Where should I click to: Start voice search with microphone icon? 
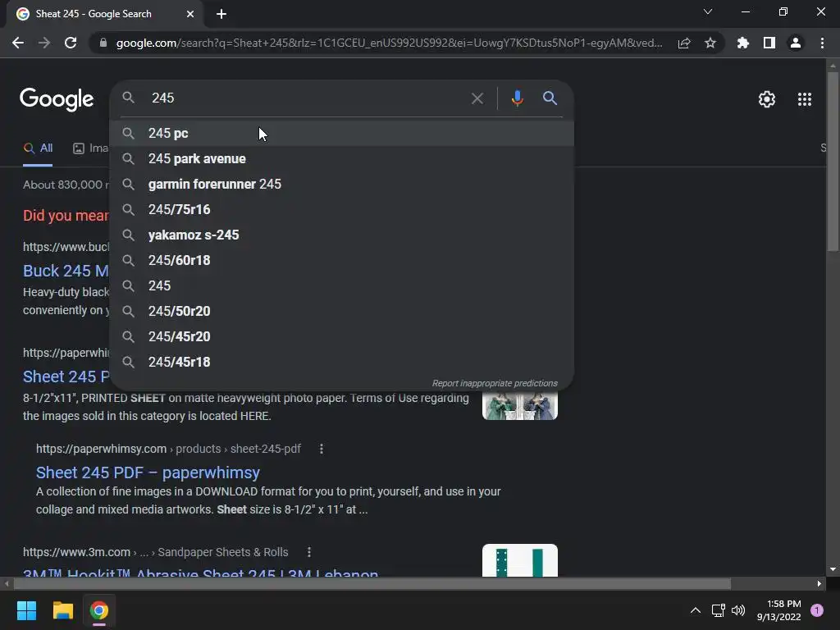click(x=517, y=98)
